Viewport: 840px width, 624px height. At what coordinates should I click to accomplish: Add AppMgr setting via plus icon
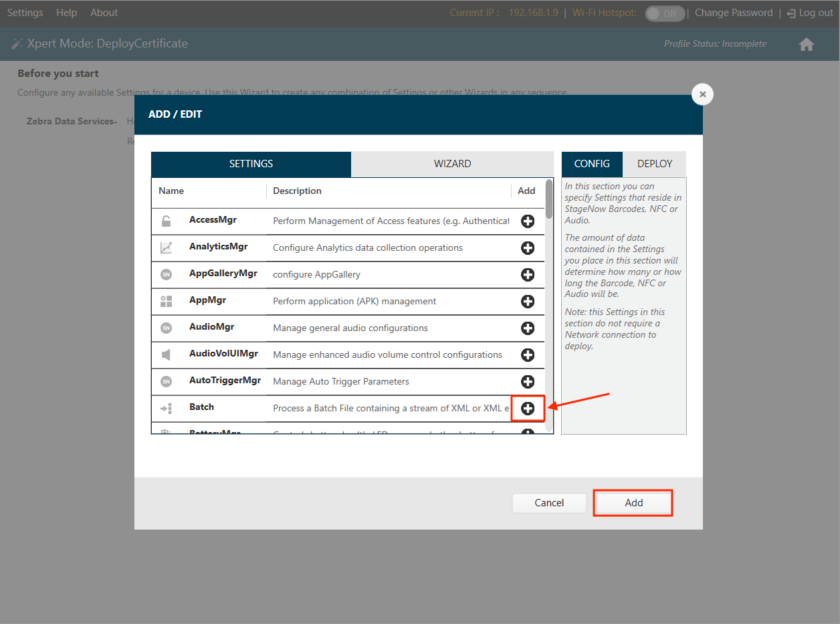click(x=528, y=302)
